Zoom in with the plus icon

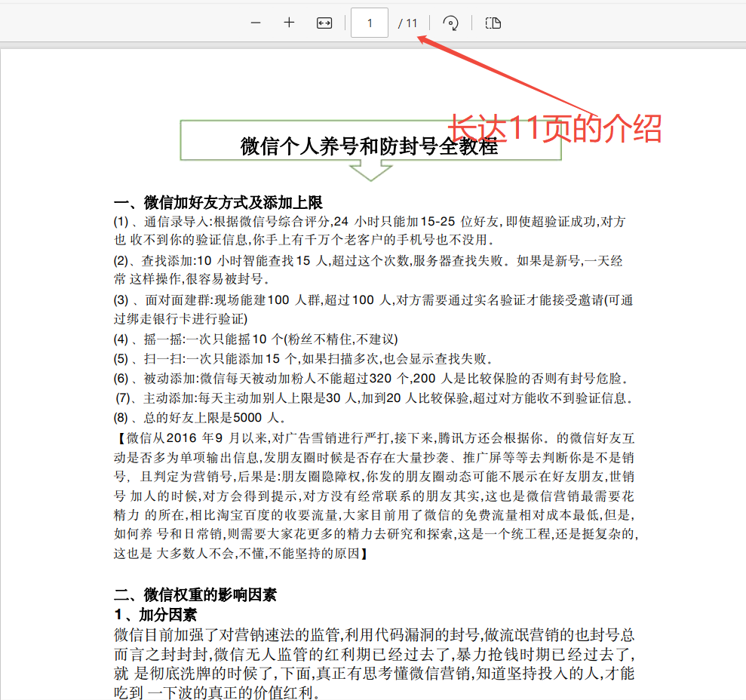[289, 23]
